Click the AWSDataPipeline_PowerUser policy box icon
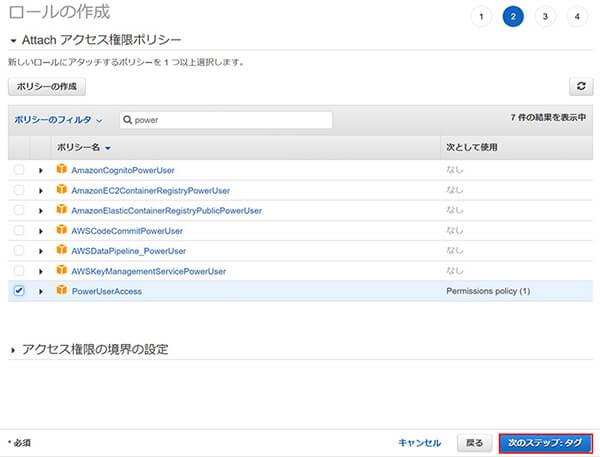This screenshot has height=457, width=600. (x=62, y=250)
